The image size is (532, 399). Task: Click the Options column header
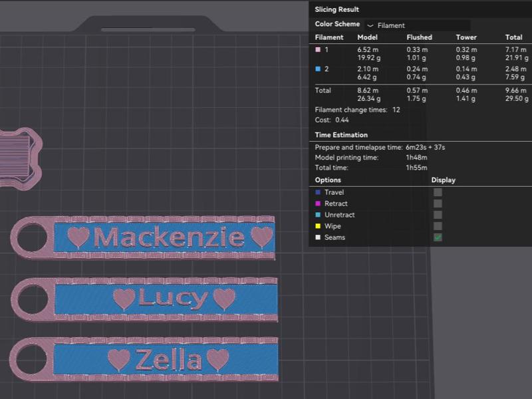tap(327, 180)
